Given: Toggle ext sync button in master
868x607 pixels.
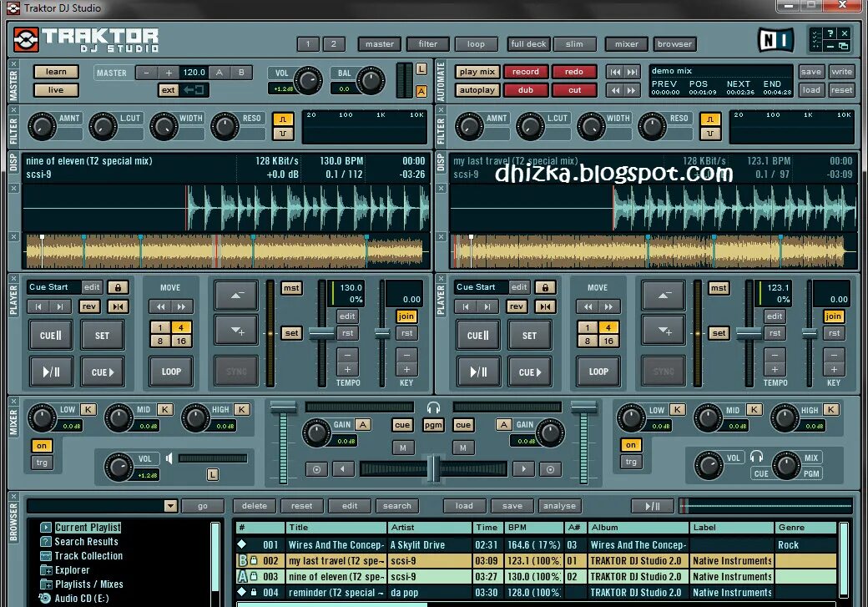Looking at the screenshot, I should (168, 89).
